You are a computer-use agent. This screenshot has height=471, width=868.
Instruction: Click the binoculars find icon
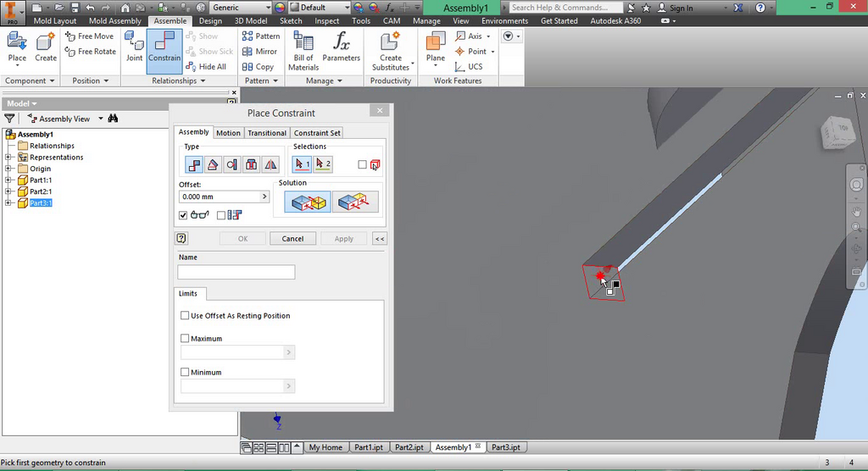click(x=113, y=119)
